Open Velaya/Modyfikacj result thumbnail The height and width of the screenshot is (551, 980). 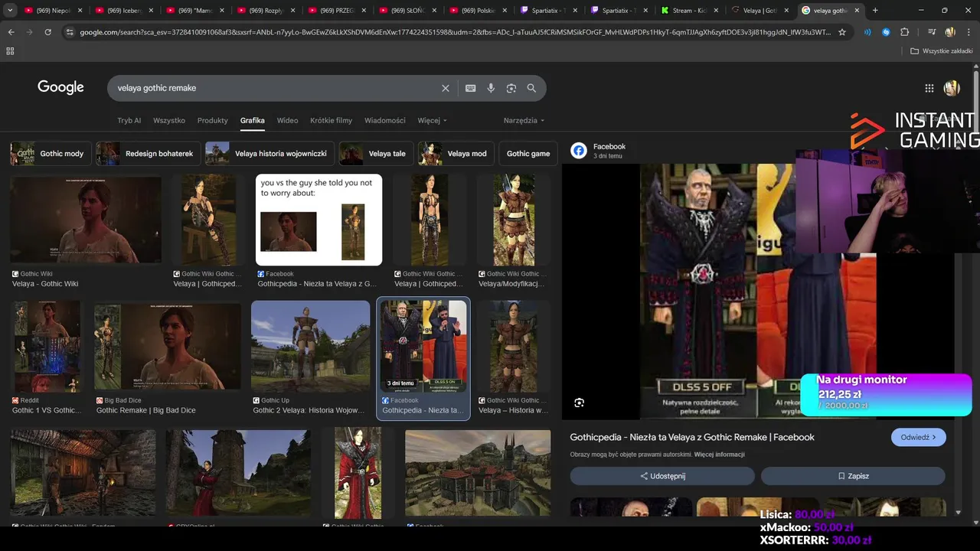click(x=514, y=220)
